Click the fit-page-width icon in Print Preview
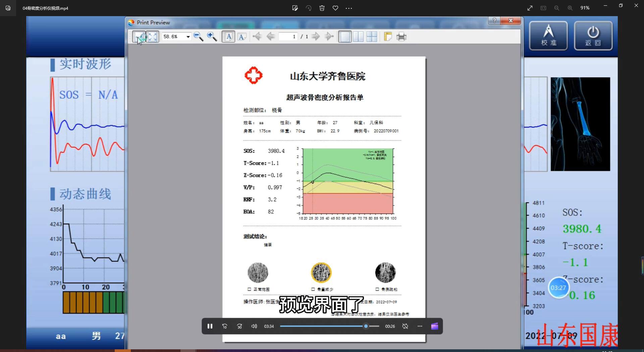The height and width of the screenshot is (352, 644). [x=139, y=37]
